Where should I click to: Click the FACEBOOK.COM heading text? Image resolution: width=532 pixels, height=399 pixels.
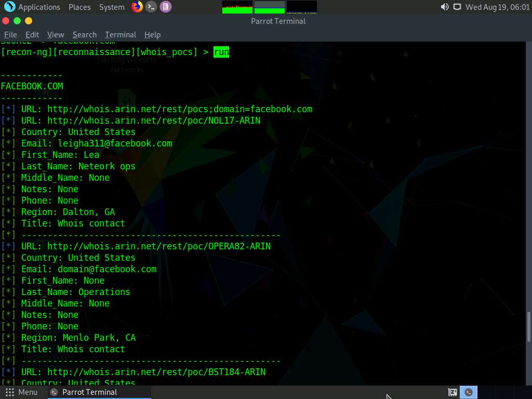coord(32,86)
